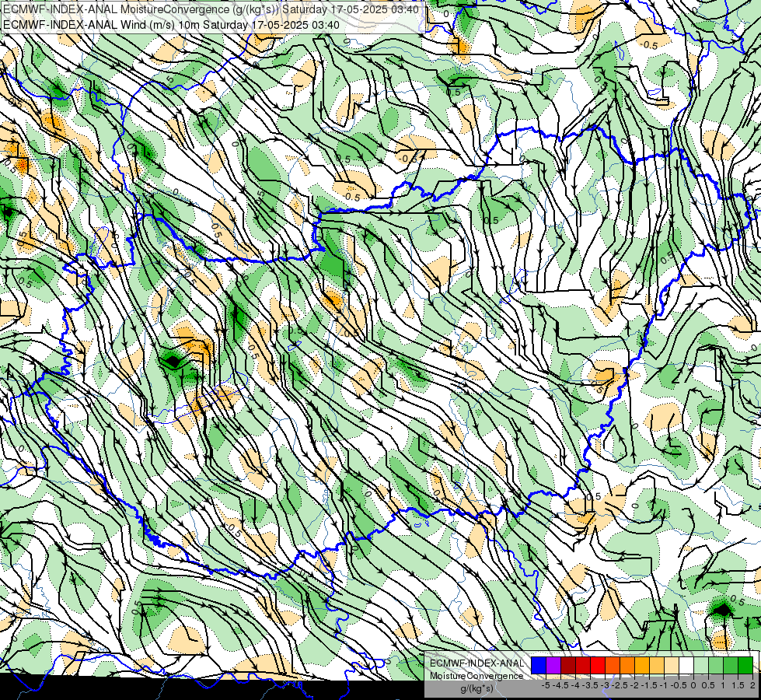
Task: Click the legend label 'ECMWF-INDEX-ANAL'
Action: 476,663
